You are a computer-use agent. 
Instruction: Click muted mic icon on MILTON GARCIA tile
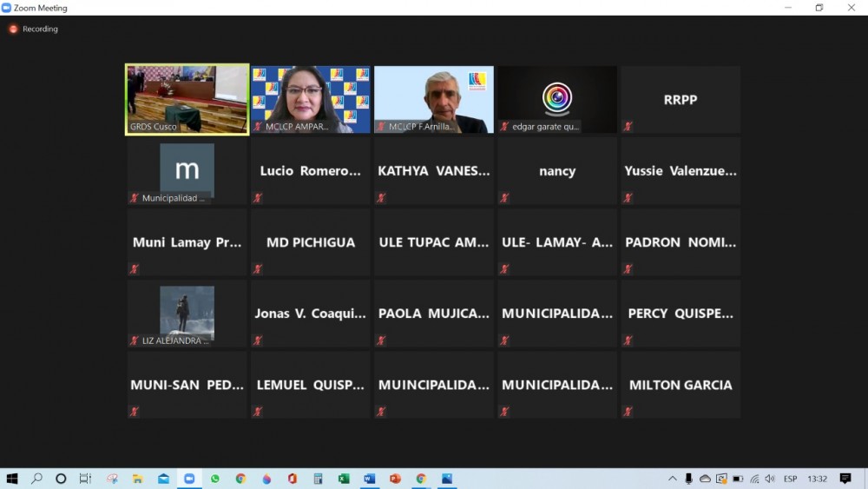[628, 412]
